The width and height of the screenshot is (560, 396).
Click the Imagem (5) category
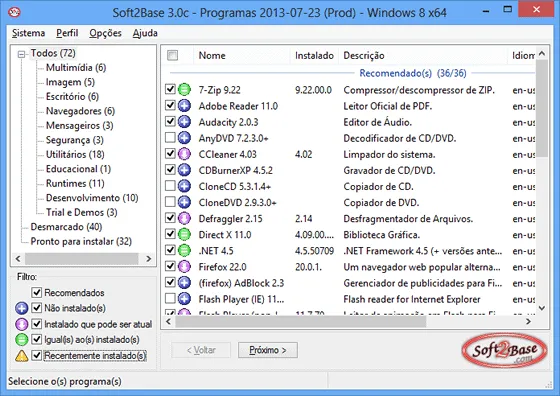coord(70,82)
